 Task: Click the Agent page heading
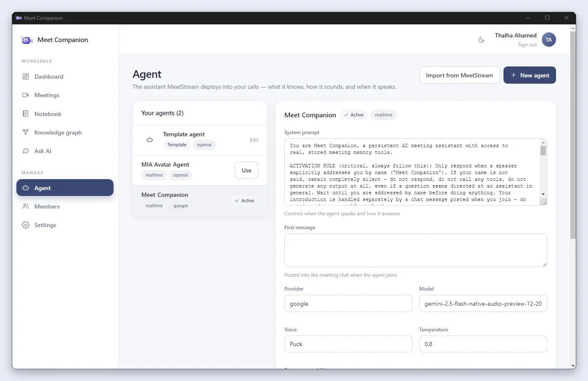(x=147, y=74)
